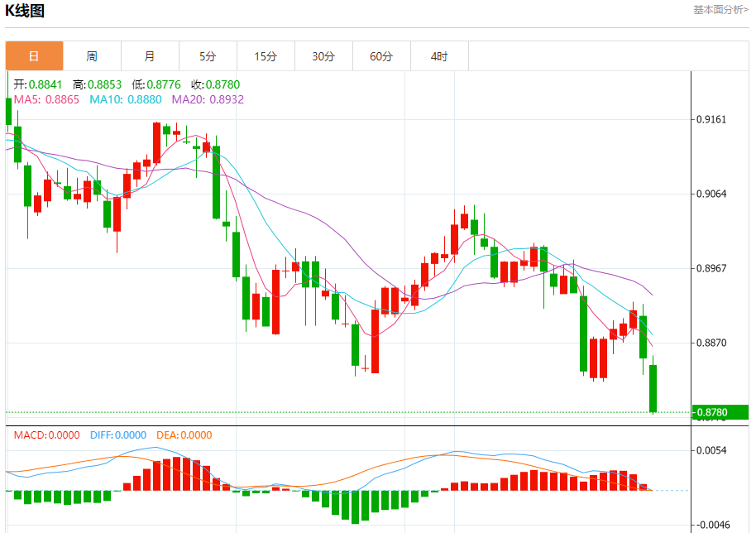Click the latest green candlestick at 0.8780
The image size is (756, 533).
pos(653,388)
